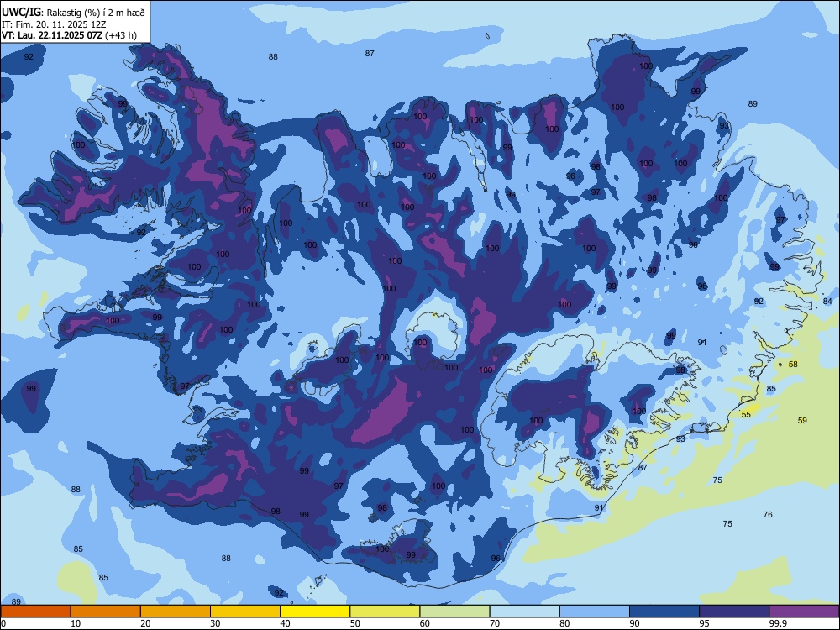Click the title text 'UWC/IG: Rakastig (%) í 2 m hæð'
The image size is (840, 630).
[x=73, y=13]
